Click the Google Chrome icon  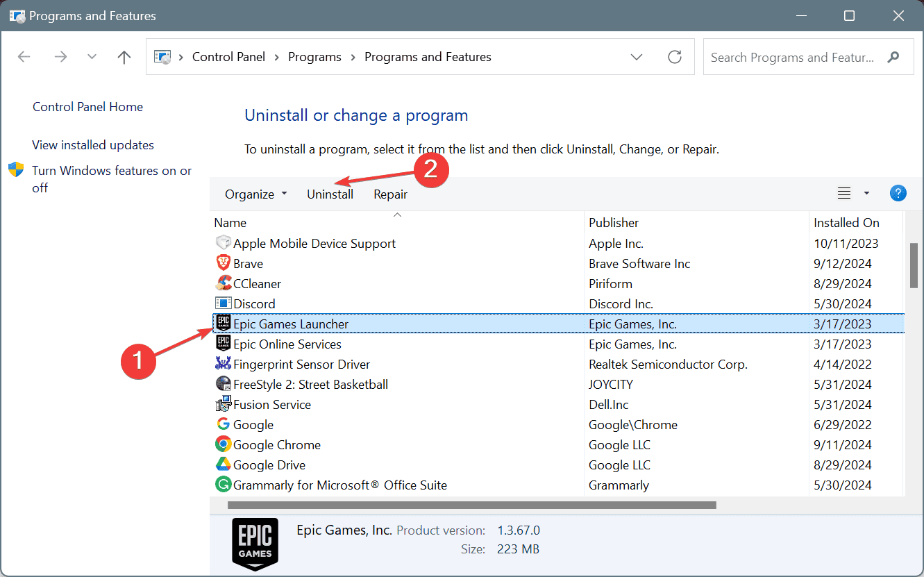pyautogui.click(x=223, y=444)
